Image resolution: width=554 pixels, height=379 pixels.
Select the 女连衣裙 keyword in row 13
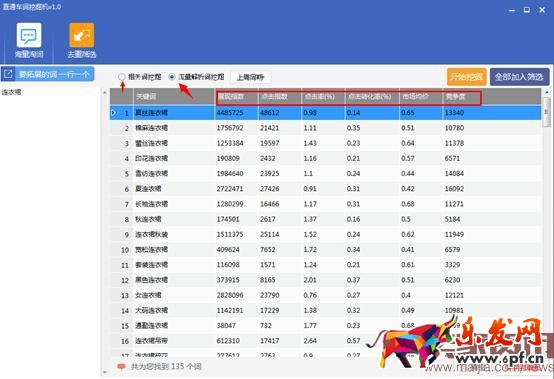pyautogui.click(x=148, y=295)
